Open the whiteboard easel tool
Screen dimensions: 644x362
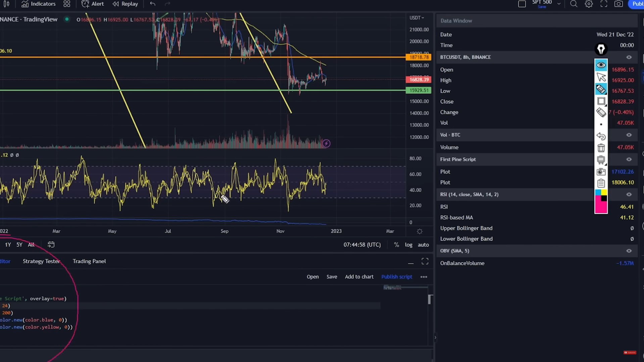click(601, 160)
